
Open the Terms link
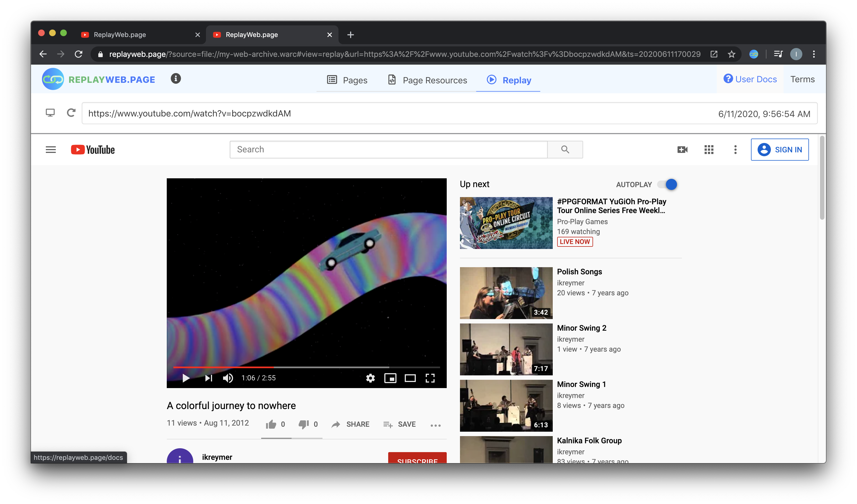point(802,79)
